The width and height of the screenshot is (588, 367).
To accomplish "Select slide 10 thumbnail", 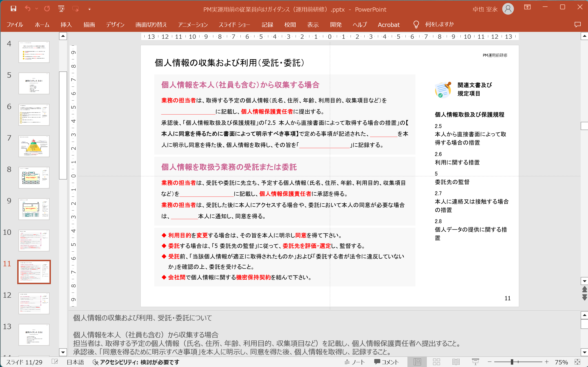I will click(34, 240).
